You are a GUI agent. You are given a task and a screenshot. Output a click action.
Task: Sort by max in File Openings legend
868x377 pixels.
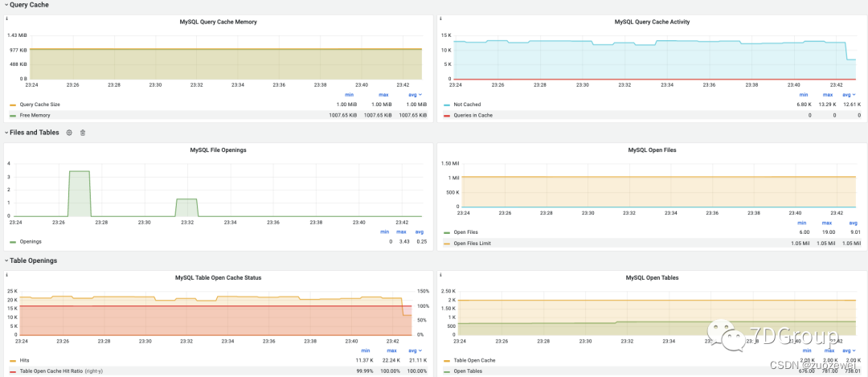pos(401,232)
